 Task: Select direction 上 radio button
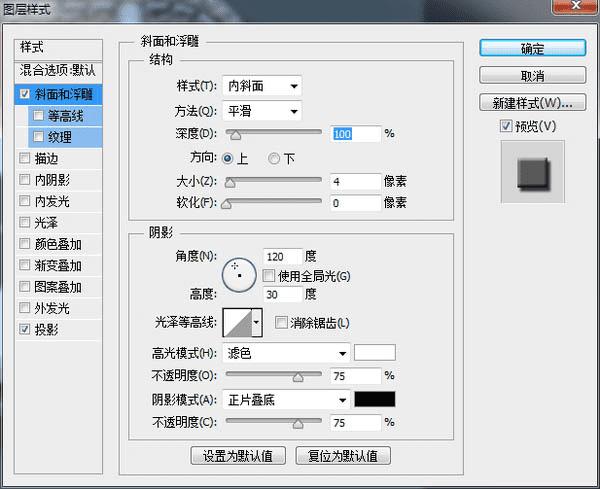pyautogui.click(x=228, y=158)
